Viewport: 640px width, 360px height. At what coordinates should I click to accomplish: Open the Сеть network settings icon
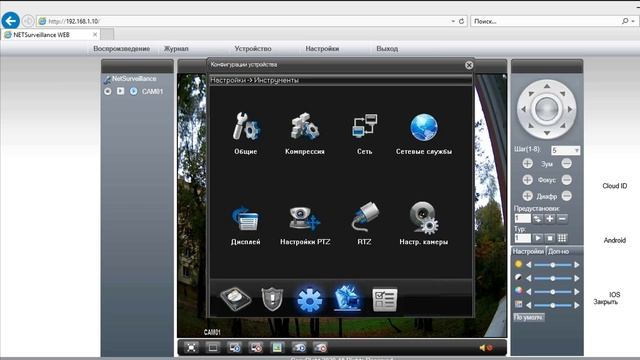(x=364, y=126)
